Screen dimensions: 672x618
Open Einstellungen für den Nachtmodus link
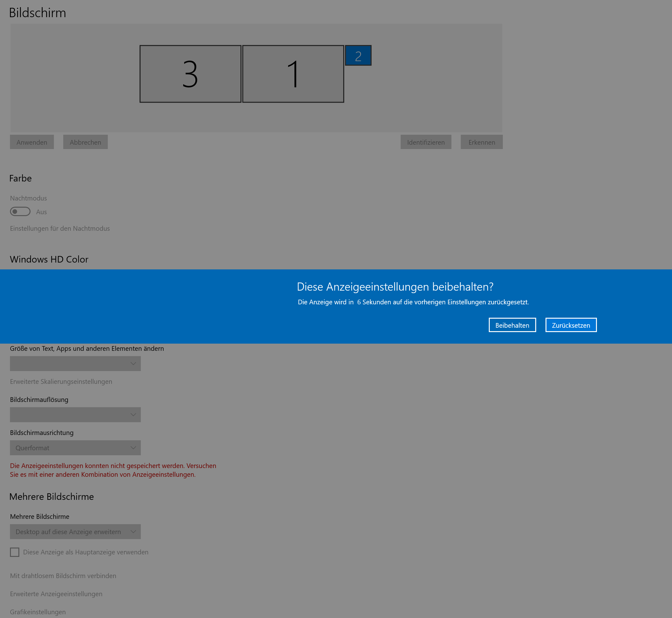(x=60, y=229)
